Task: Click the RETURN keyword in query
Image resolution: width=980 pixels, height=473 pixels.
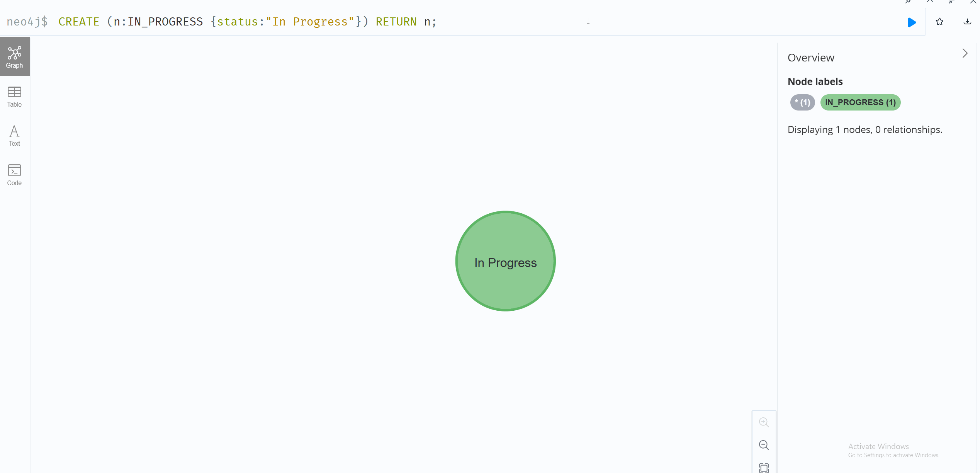Action: pyautogui.click(x=396, y=22)
